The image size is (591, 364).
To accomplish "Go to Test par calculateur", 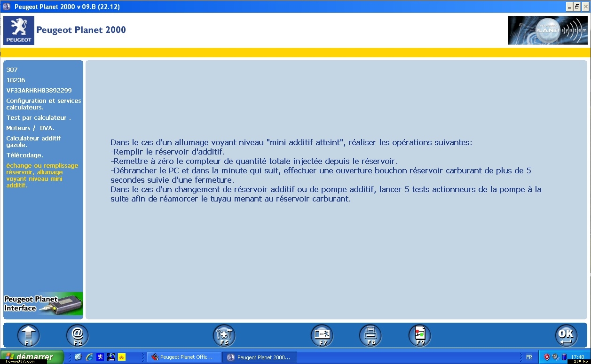I will click(39, 118).
